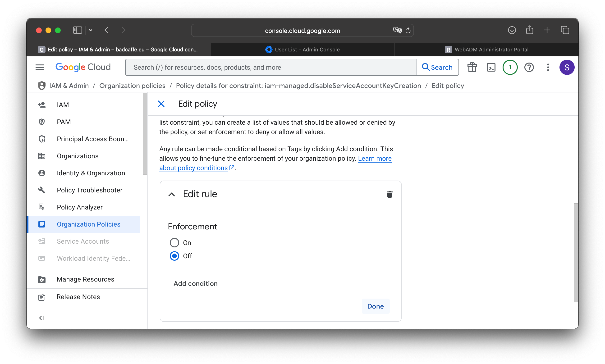This screenshot has width=605, height=364.
Task: Open Workload Identity Federation in sidebar
Action: [83, 258]
